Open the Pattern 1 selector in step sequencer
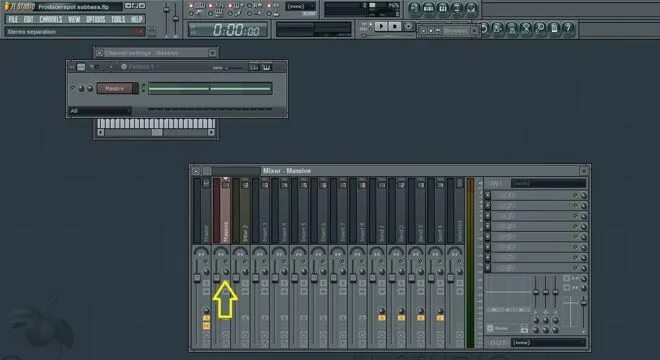The height and width of the screenshot is (360, 660). click(x=141, y=67)
